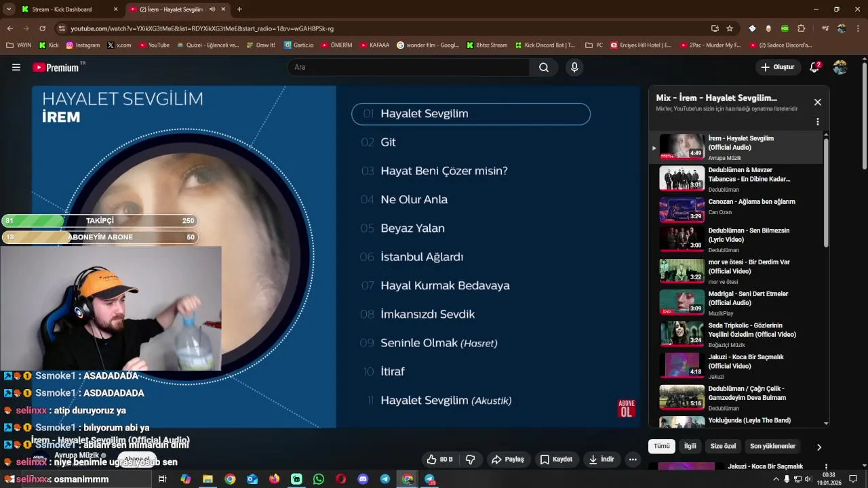This screenshot has width=868, height=488.
Task: Open the account avatar menu on YouTube
Action: (840, 67)
